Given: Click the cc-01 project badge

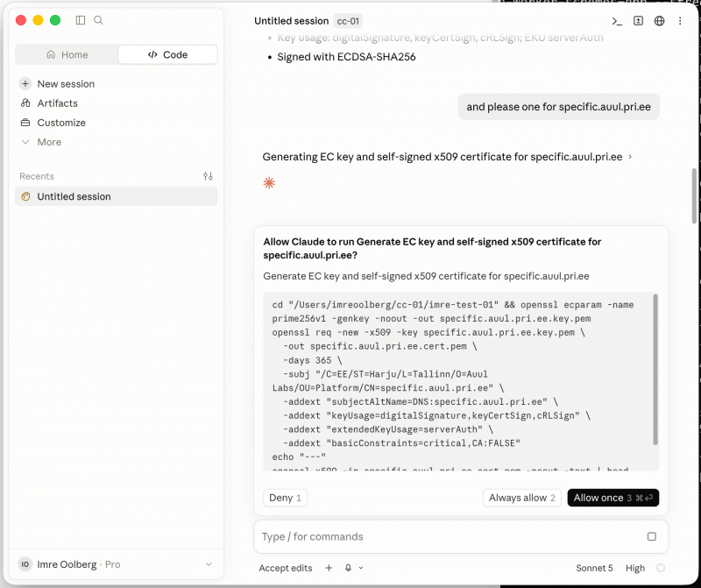Looking at the screenshot, I should 348,21.
